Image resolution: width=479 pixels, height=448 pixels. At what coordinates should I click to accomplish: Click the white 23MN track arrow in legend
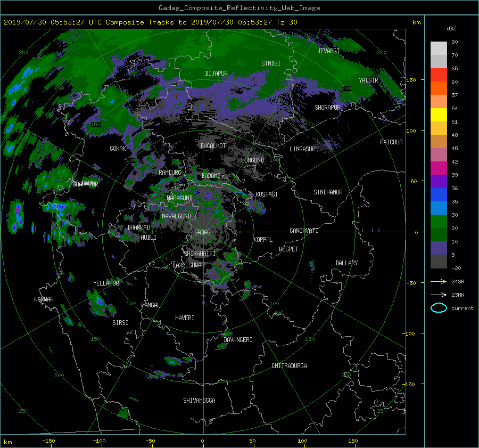(439, 295)
